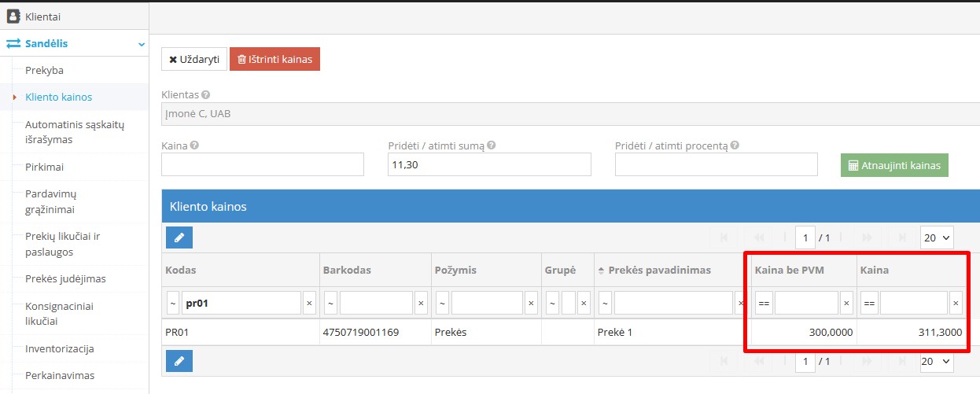Viewport: 980px width, 394px height.
Task: Click the bottom pencil edit icon
Action: (179, 361)
